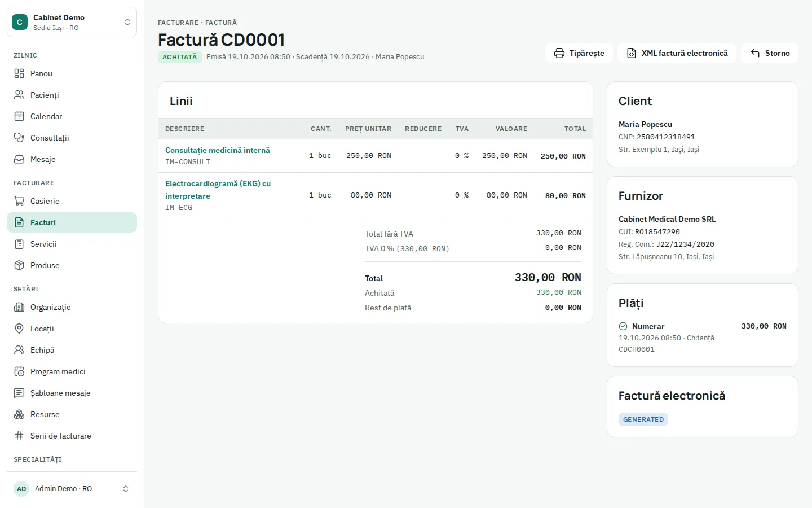Download the XML factură electronică
812x508 pixels.
point(677,53)
